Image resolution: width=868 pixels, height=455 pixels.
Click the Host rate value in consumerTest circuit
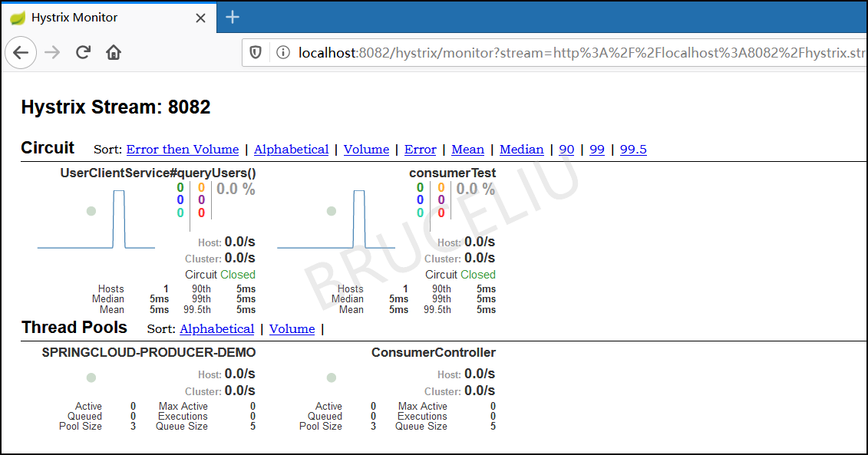[480, 242]
